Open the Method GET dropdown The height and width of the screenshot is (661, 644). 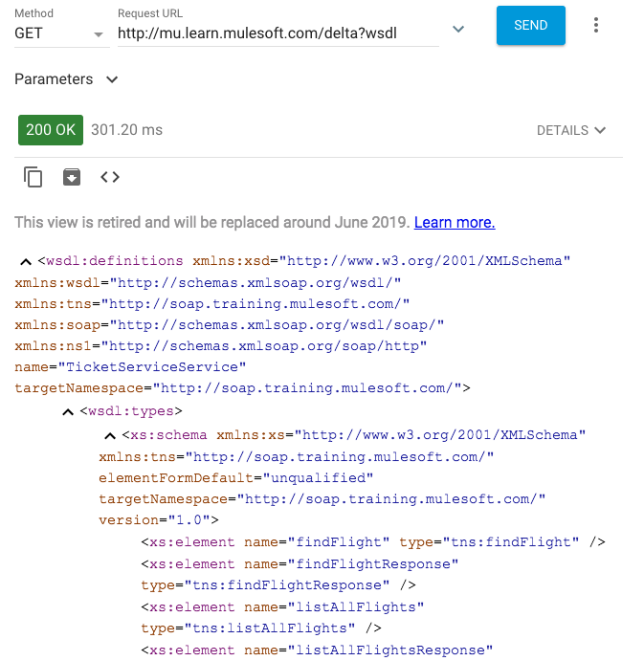click(x=61, y=33)
